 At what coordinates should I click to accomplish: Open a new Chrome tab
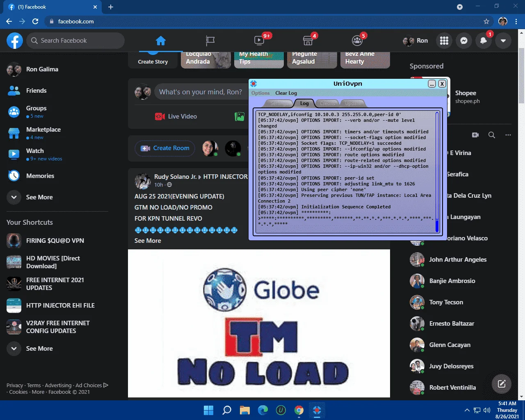pyautogui.click(x=111, y=7)
